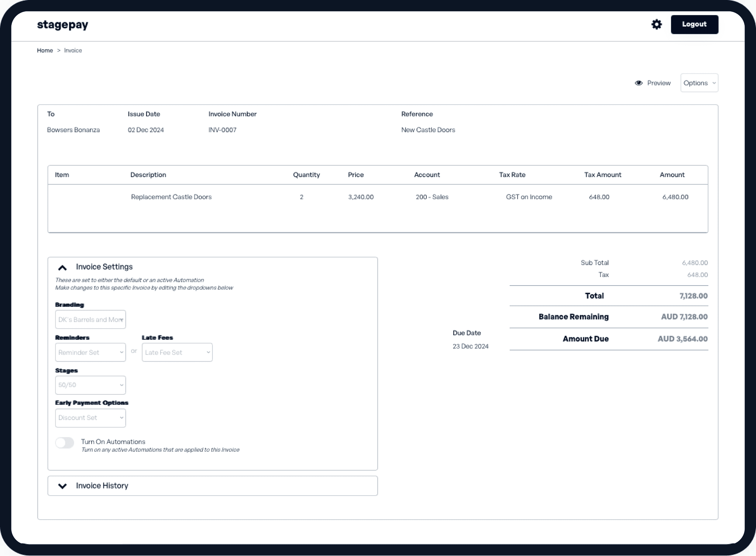This screenshot has width=756, height=556.
Task: Open the Early Payment Discount Set dropdown
Action: (90, 418)
